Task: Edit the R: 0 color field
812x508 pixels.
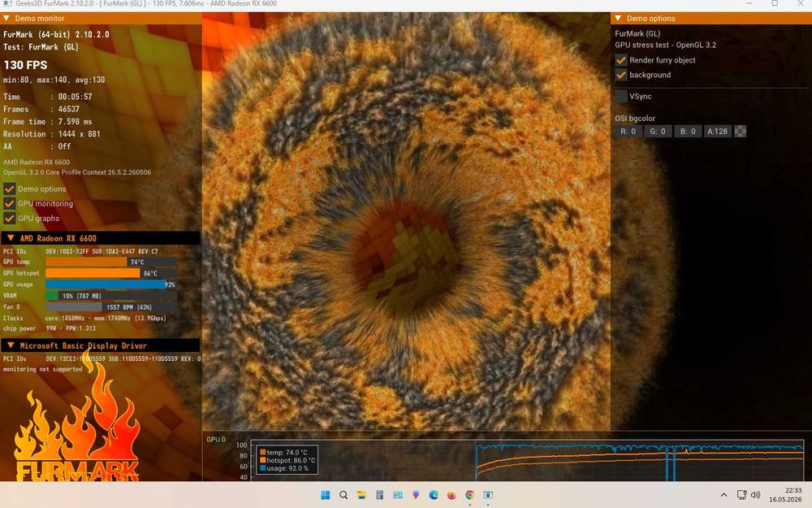Action: coord(628,132)
